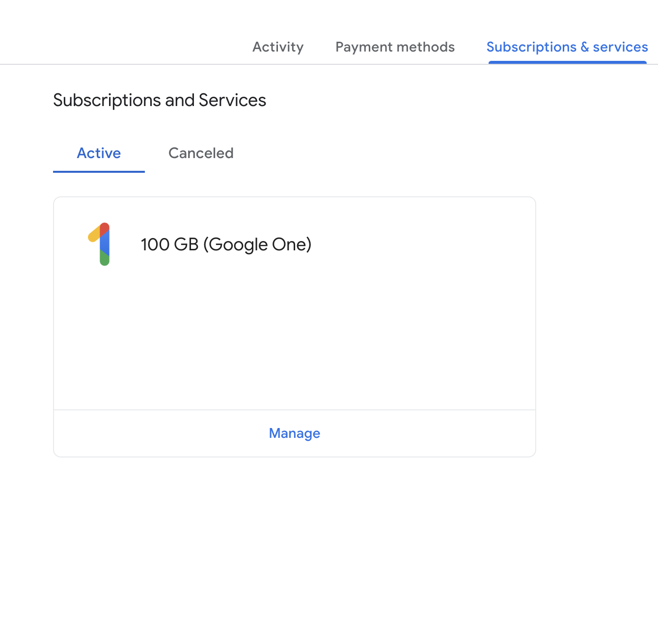Viewport: 658px width, 644px height.
Task: Click the blue underline beneath the Active tab
Action: coord(99,171)
